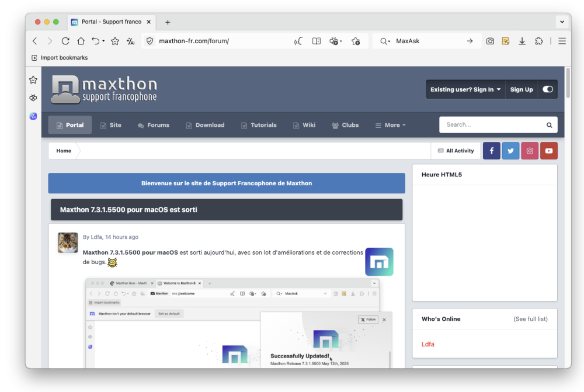Open the YouTube social icon
The image size is (584, 392).
point(548,151)
